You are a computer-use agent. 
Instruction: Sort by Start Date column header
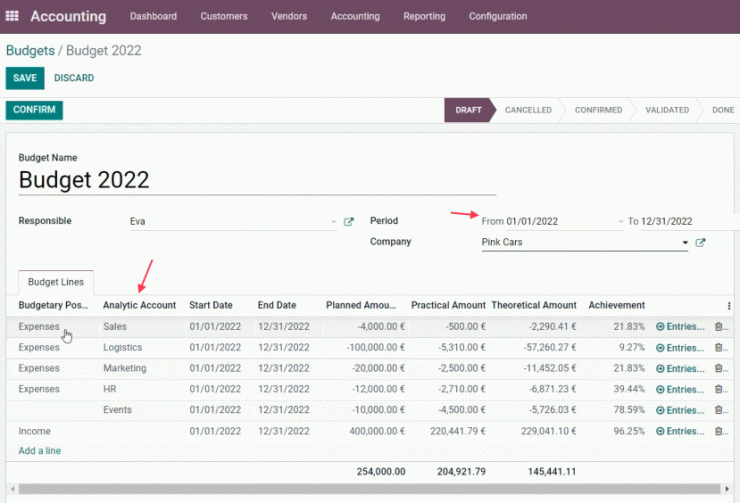[x=210, y=305]
